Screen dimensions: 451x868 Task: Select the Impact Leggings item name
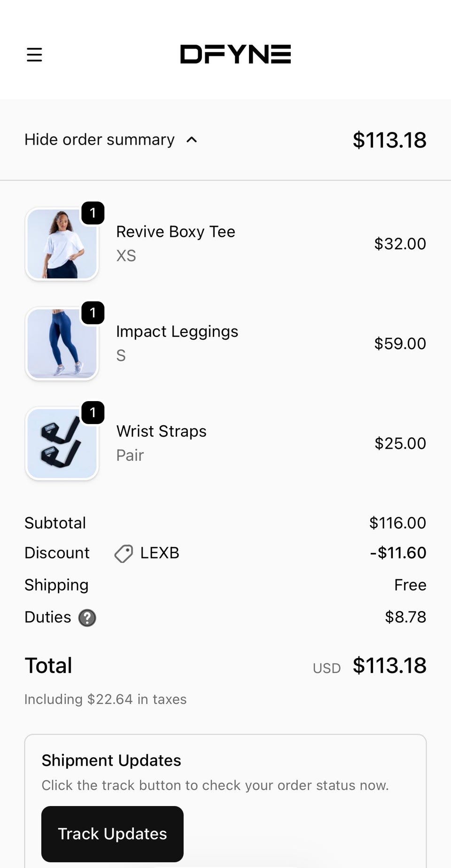click(177, 332)
